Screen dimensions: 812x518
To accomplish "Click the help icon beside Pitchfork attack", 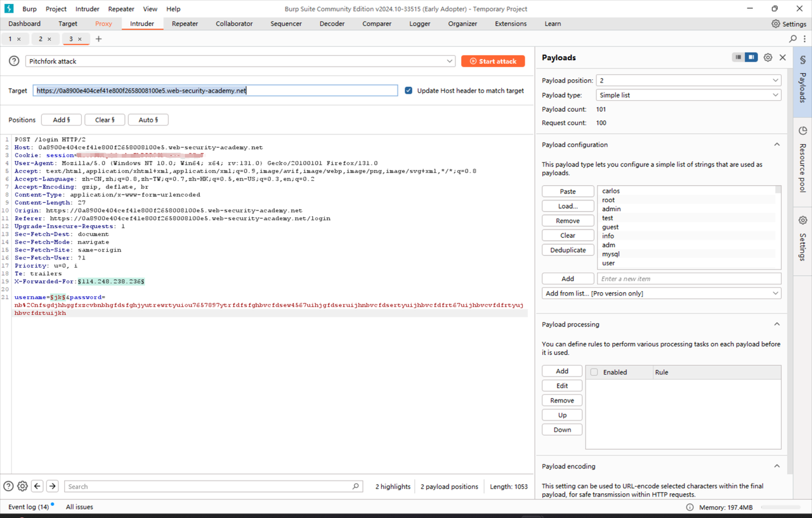I will point(14,61).
